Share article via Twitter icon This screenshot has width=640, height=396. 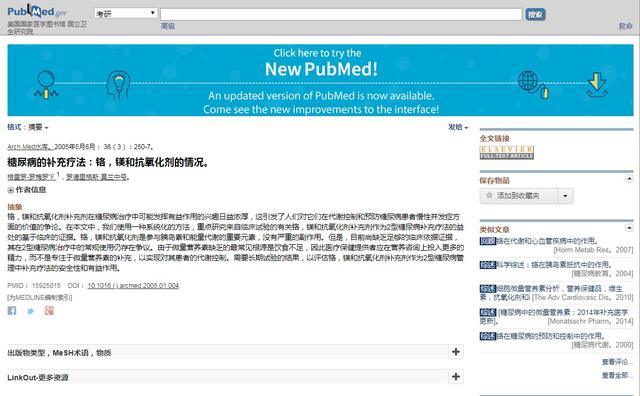point(31,311)
